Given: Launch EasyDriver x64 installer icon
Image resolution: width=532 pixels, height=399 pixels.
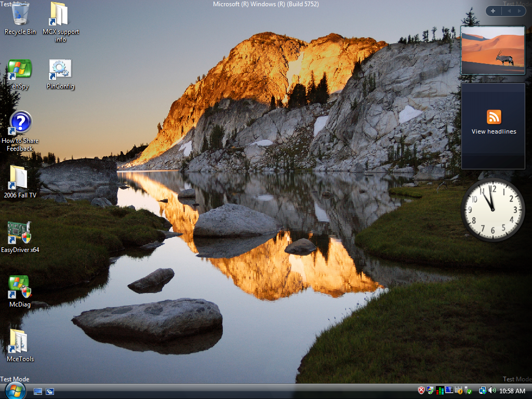Looking at the screenshot, I should [20, 233].
